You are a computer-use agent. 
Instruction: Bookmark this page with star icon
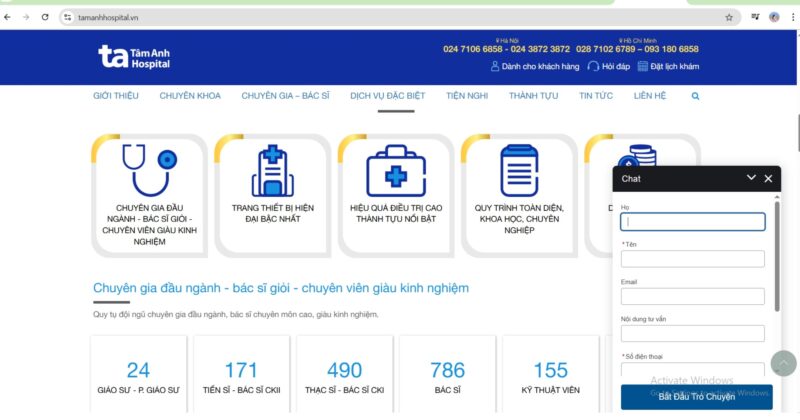729,17
